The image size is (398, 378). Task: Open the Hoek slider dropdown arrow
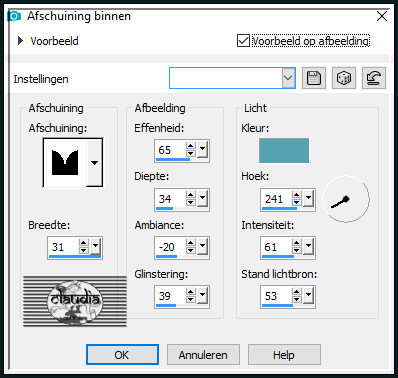(308, 198)
